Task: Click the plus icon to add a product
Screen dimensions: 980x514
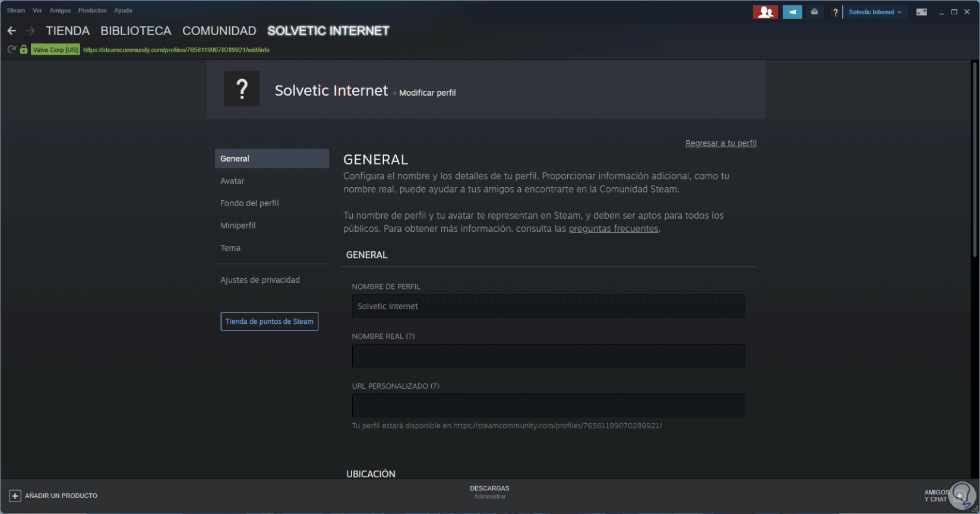Action: click(15, 496)
